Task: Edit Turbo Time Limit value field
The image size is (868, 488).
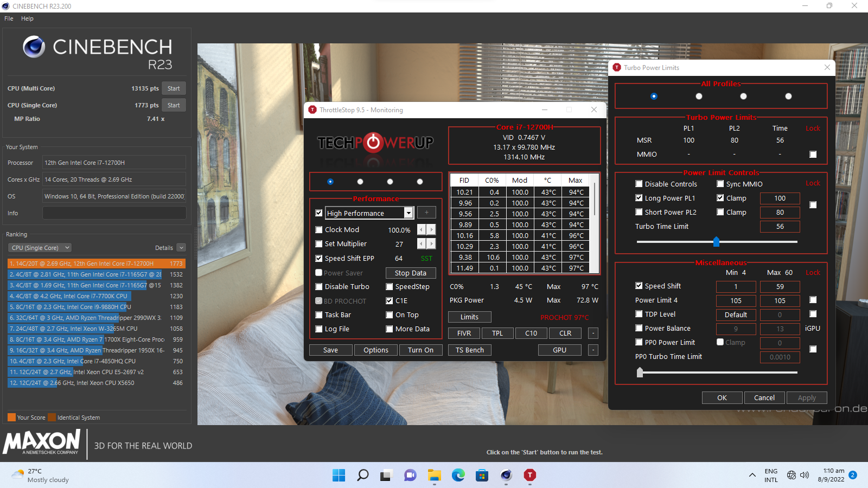Action: (x=780, y=227)
